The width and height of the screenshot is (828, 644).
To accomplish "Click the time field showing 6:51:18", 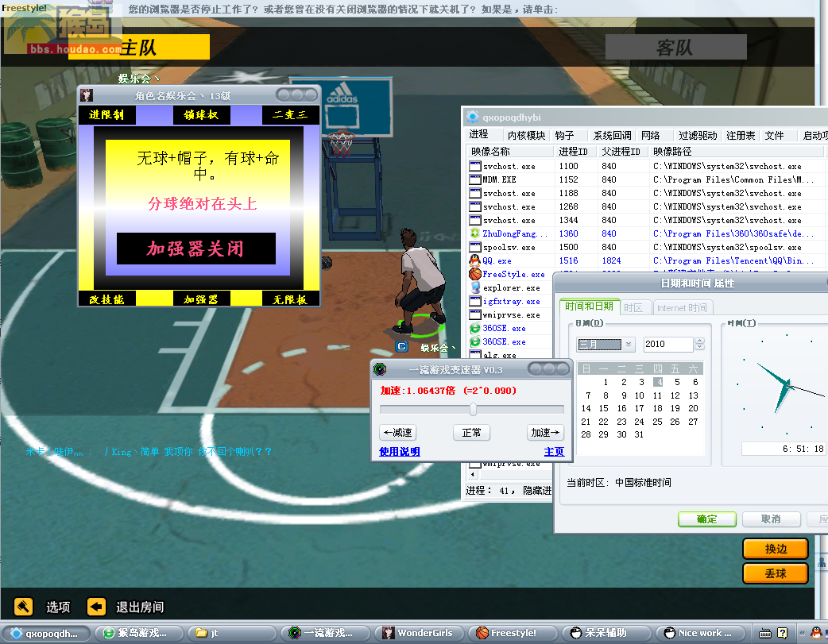I will 783,449.
